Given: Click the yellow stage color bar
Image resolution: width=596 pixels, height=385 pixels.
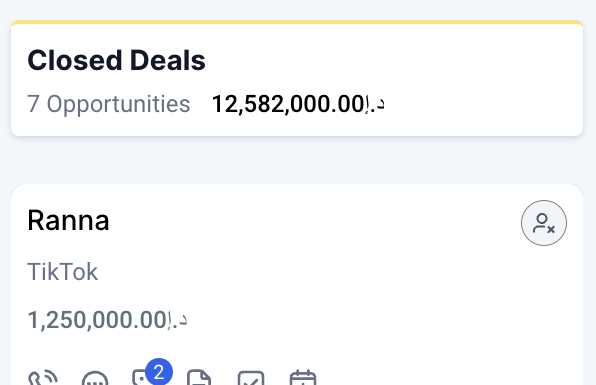Looking at the screenshot, I should coord(297,22).
